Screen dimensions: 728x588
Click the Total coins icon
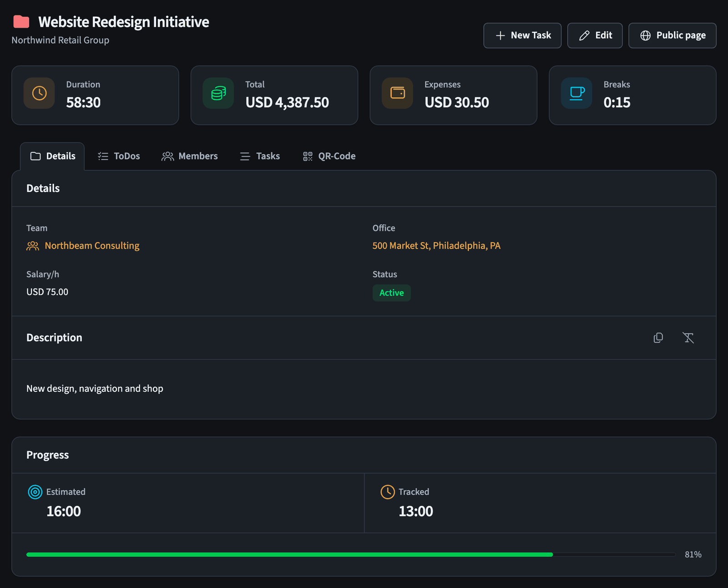click(218, 93)
